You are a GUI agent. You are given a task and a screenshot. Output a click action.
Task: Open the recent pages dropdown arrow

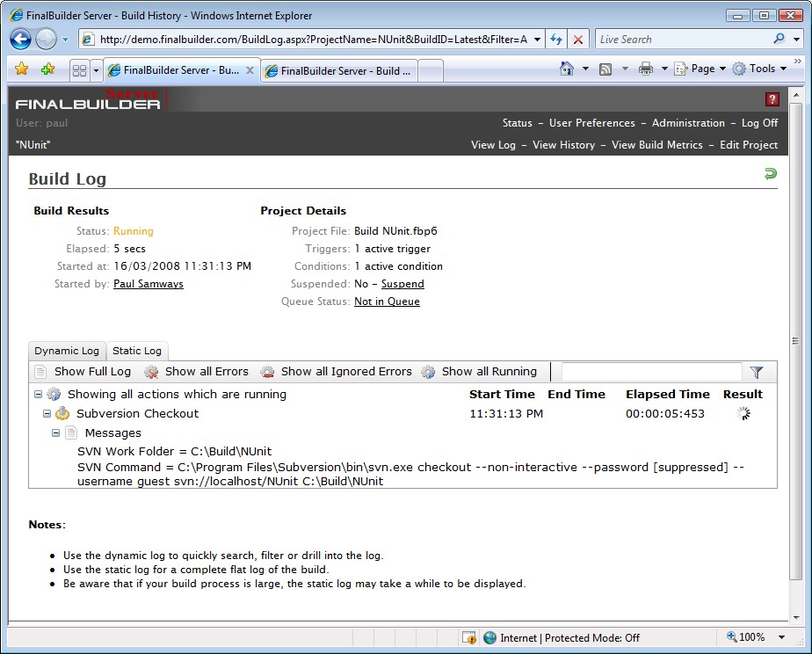pos(65,40)
